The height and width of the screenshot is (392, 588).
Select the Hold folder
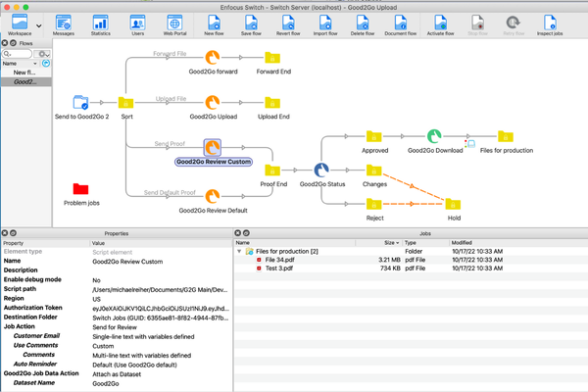453,204
